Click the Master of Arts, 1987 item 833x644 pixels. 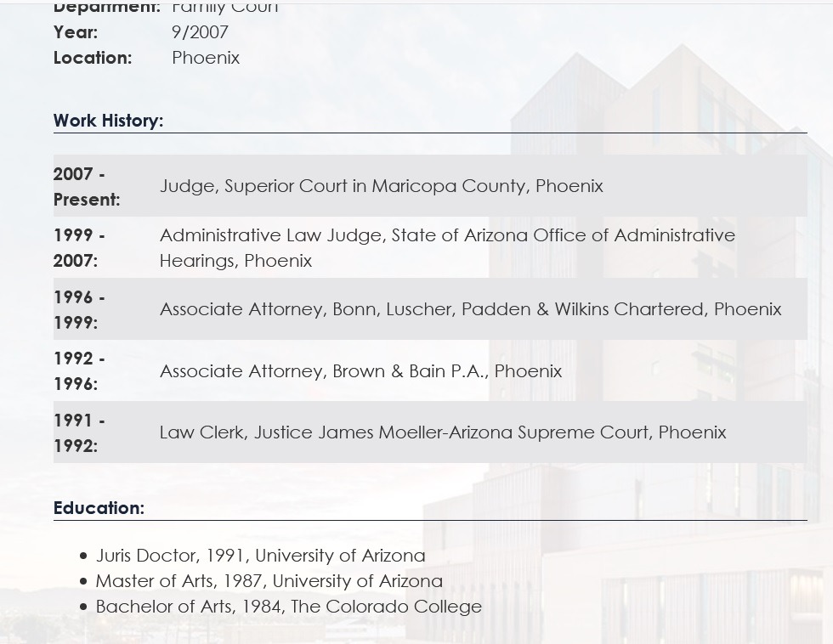269,581
